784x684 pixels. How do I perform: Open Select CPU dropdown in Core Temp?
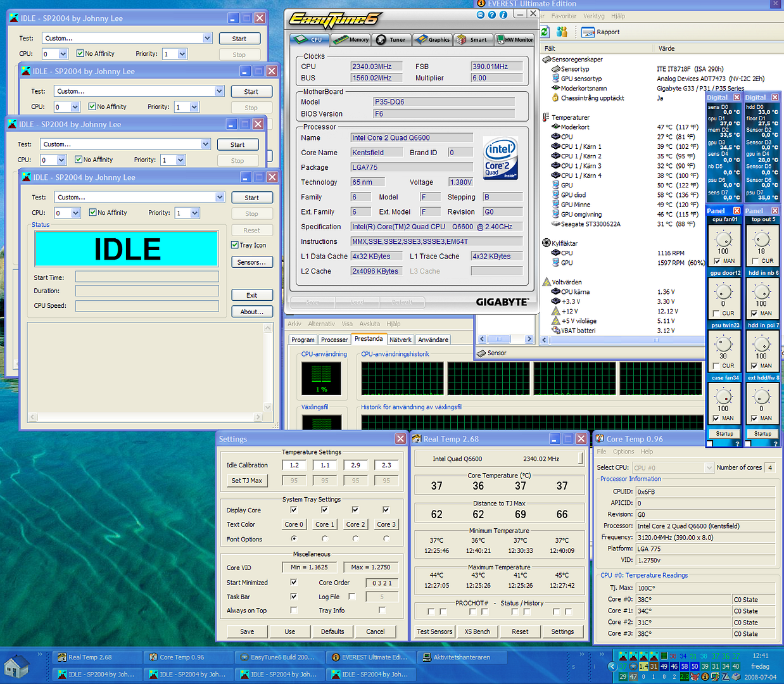point(709,467)
